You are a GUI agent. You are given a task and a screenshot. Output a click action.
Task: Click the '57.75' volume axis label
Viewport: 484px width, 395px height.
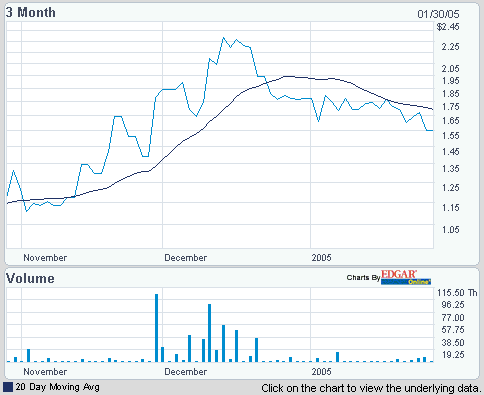[x=453, y=330]
